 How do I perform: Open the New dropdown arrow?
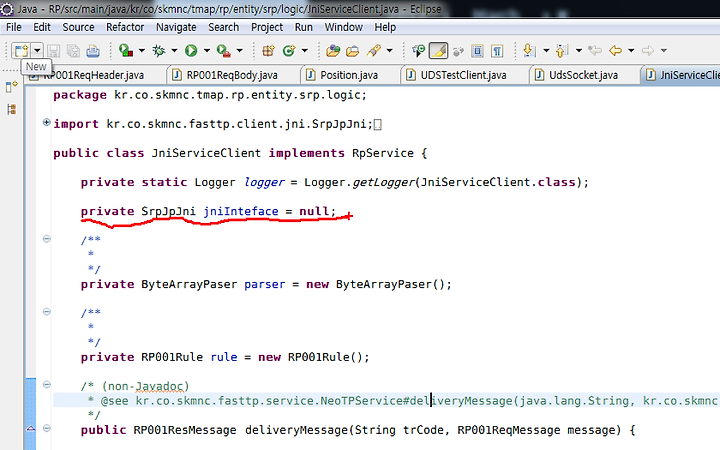tap(37, 51)
